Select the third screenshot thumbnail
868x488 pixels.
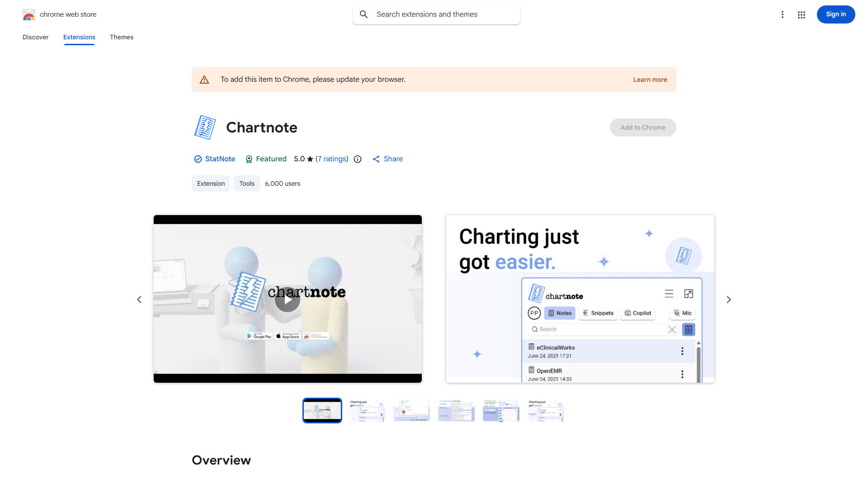point(411,410)
